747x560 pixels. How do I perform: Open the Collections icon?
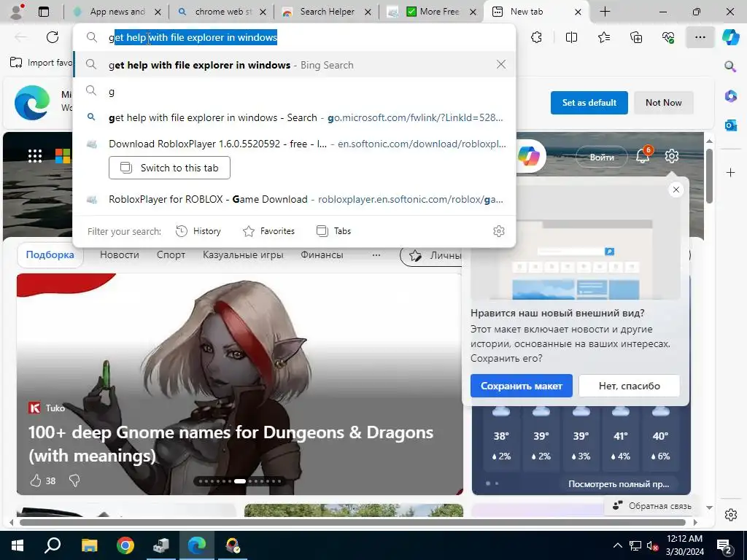coord(636,37)
